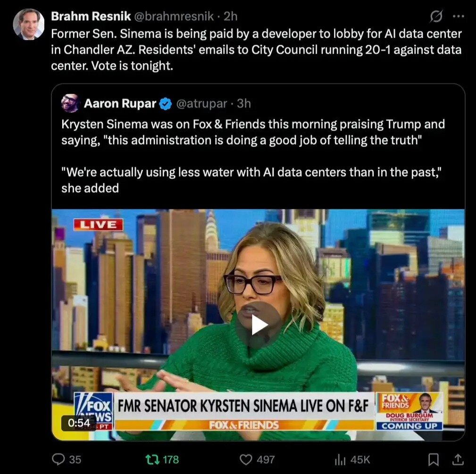
Task: Open the three-dot more options menu
Action: [458, 17]
